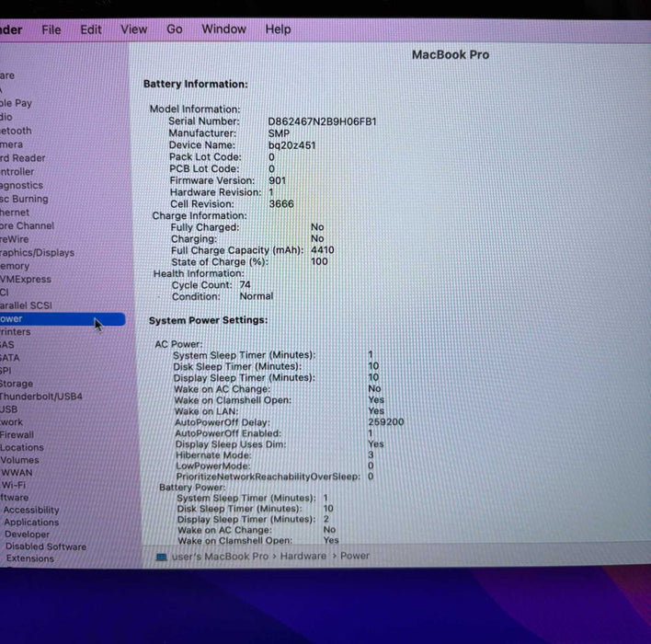651x644 pixels.
Task: Click the Battery Power section label
Action: [192, 487]
